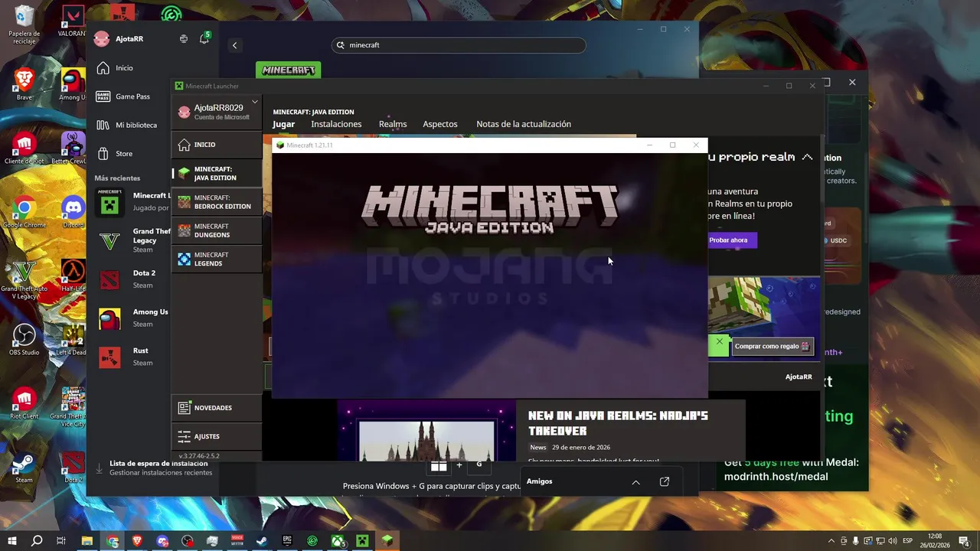Collapse the propio realm panel chevron
Viewport: 980px width, 551px height.
click(x=807, y=157)
